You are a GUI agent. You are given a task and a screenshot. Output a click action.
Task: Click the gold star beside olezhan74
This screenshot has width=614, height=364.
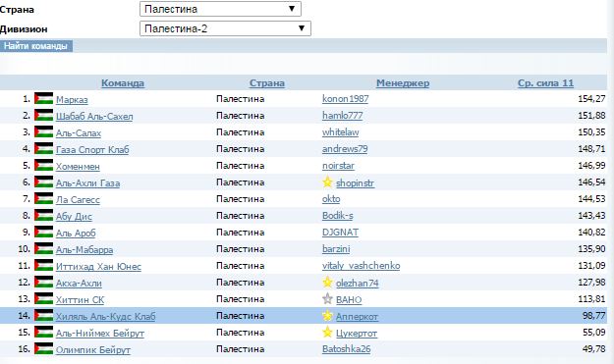coord(327,283)
